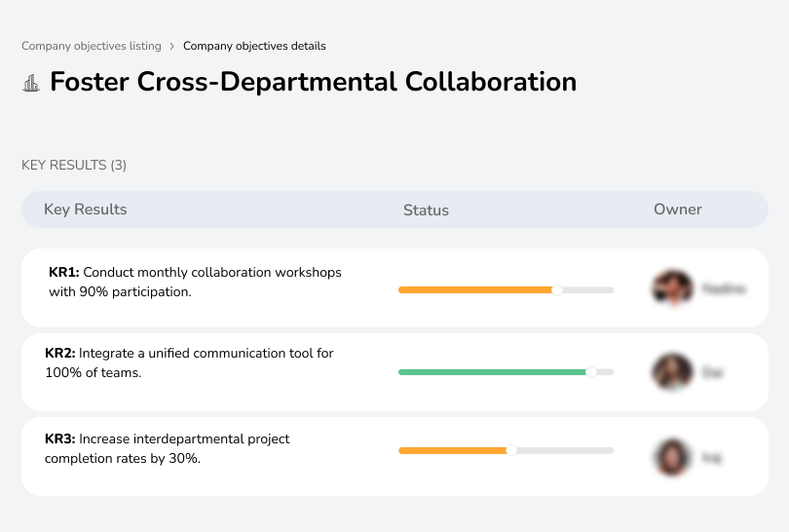Click the Company objectives details breadcrumb
789x532 pixels.
point(254,46)
